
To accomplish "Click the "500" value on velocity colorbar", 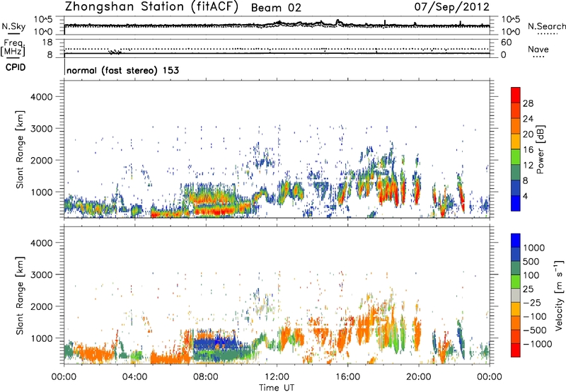I will (531, 262).
